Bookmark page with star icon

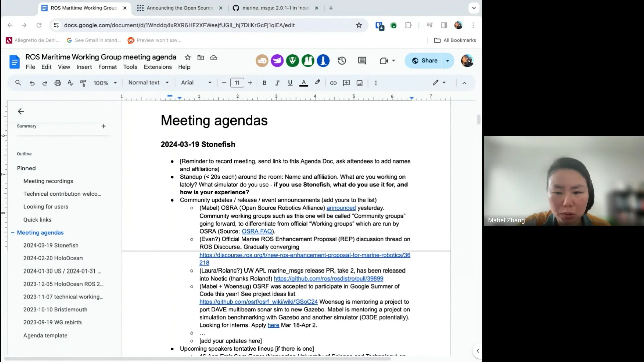pos(359,25)
